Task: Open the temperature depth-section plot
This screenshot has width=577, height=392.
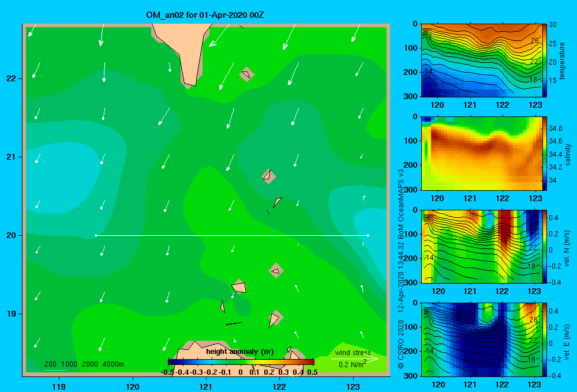Action: pos(481,61)
